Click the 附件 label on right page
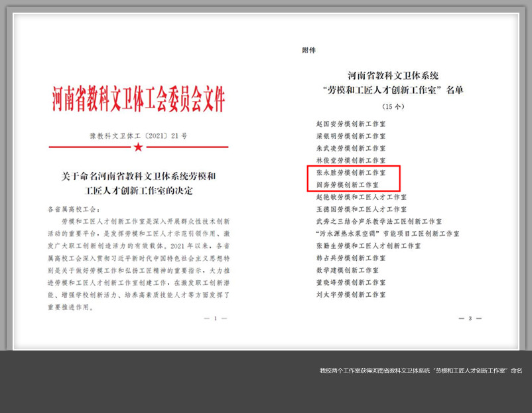The image size is (532, 413). tap(308, 50)
